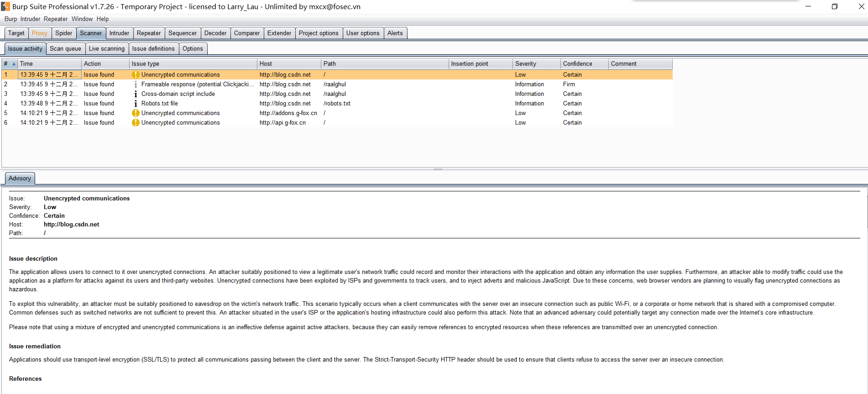Open the Scan queue sub-tab
Image resolution: width=868 pixels, height=394 pixels.
[65, 48]
